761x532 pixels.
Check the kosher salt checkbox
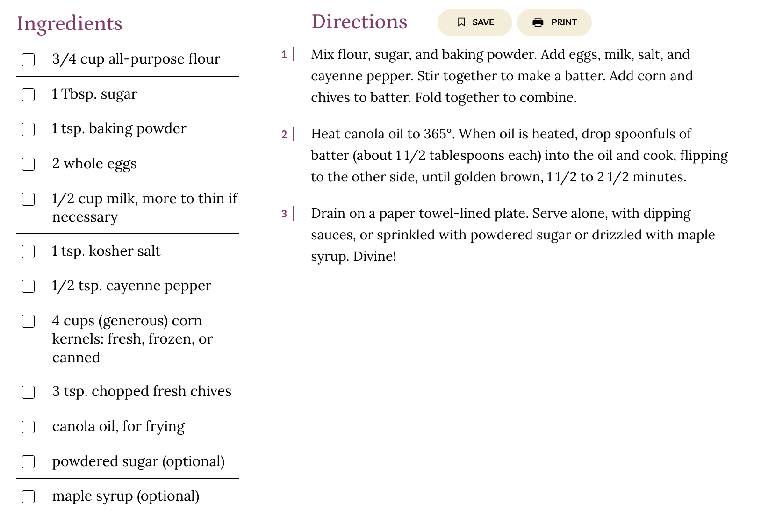tap(29, 252)
